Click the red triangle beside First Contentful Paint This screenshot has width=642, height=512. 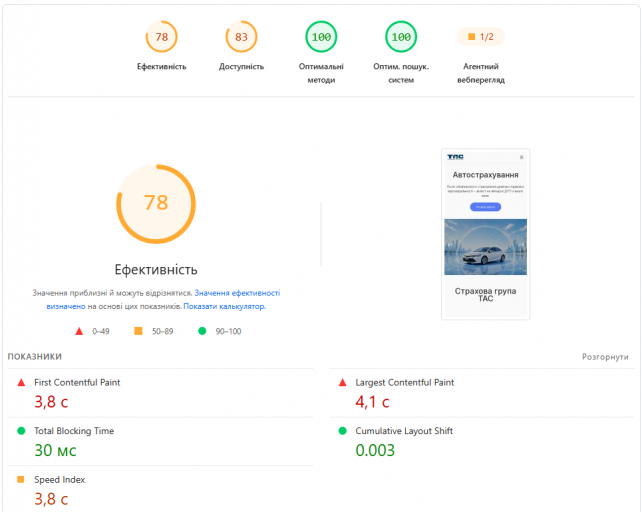point(21,383)
